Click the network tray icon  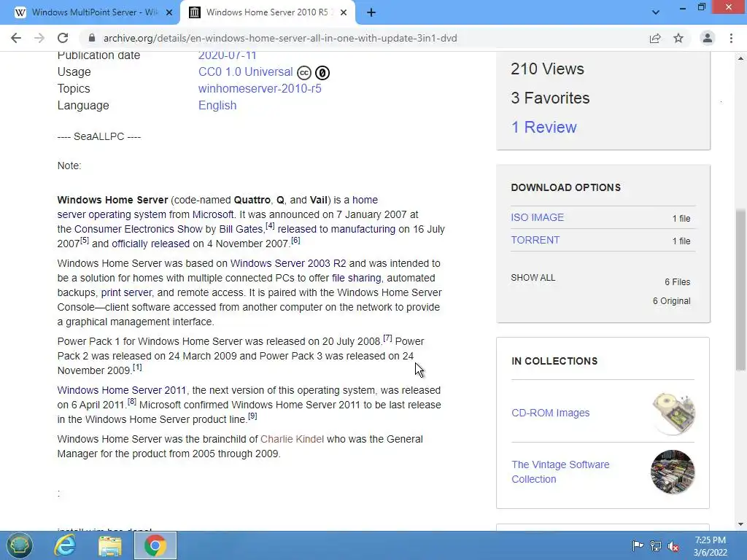656,545
